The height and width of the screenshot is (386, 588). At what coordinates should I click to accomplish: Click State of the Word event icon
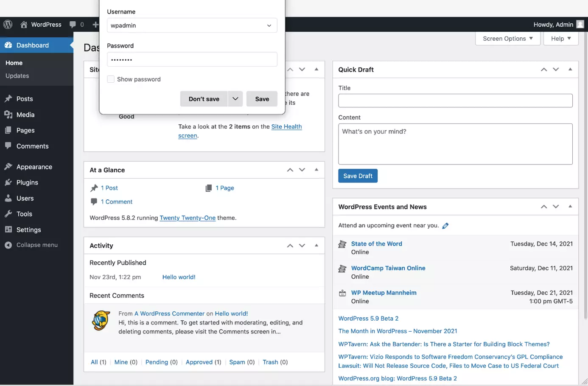[x=342, y=244]
